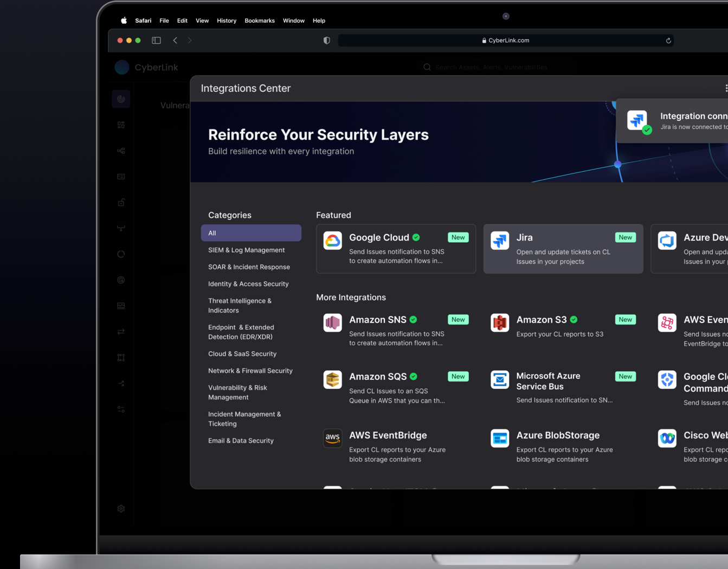Click the More Integrations heading
Screen dimensions: 728x569
pos(351,298)
